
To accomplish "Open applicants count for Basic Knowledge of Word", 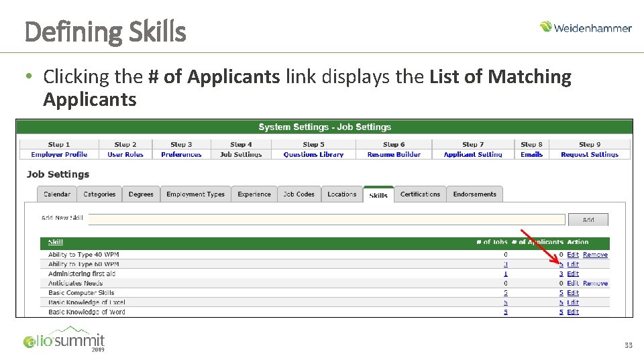I will point(561,312).
